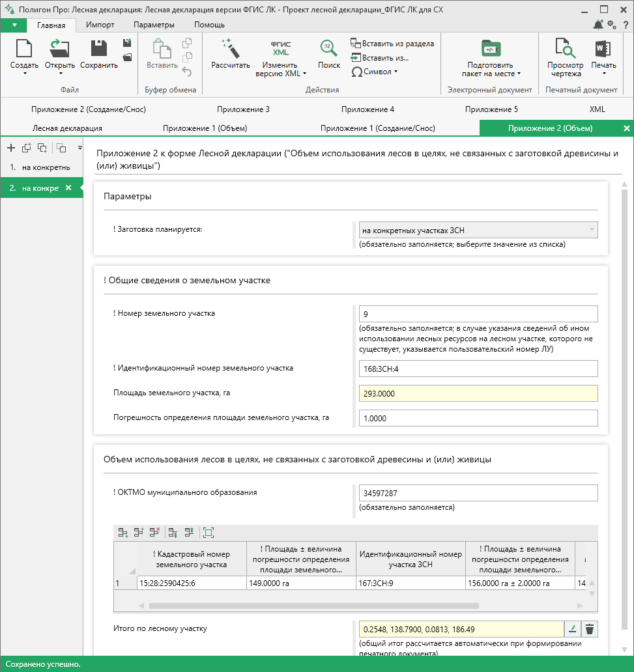Click the cell 167:ЗСН:9
The image size is (634, 672).
411,583
